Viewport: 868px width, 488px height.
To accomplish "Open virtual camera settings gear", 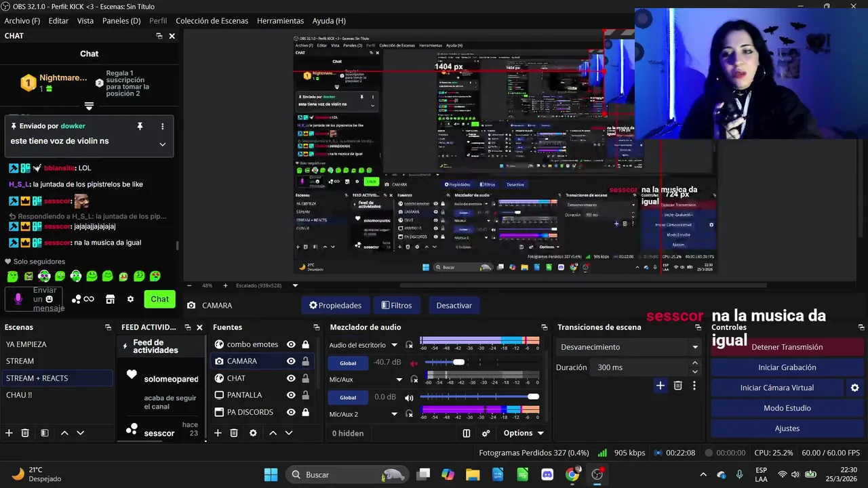I will (x=854, y=388).
